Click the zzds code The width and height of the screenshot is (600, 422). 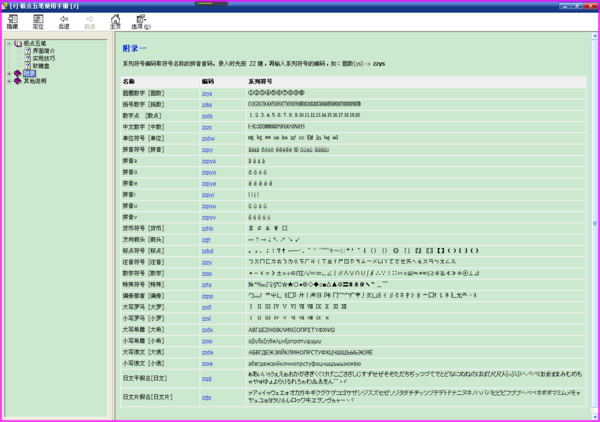pos(207,116)
